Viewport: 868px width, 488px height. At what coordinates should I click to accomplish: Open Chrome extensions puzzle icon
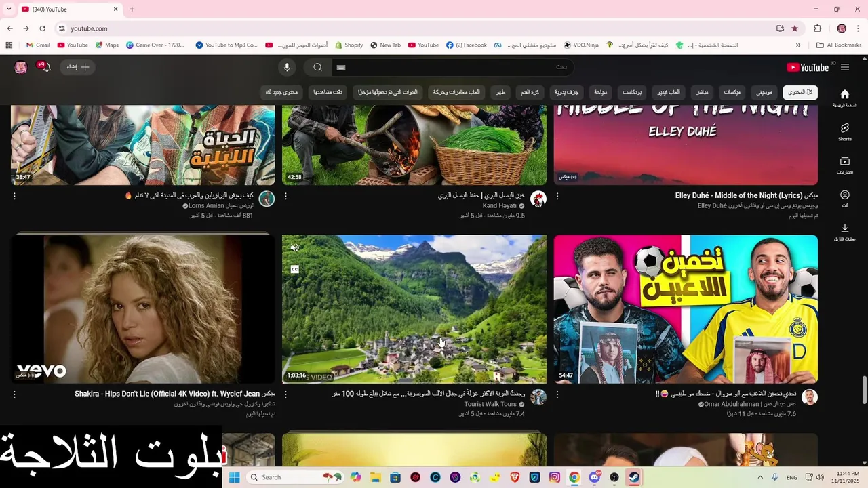(x=817, y=28)
